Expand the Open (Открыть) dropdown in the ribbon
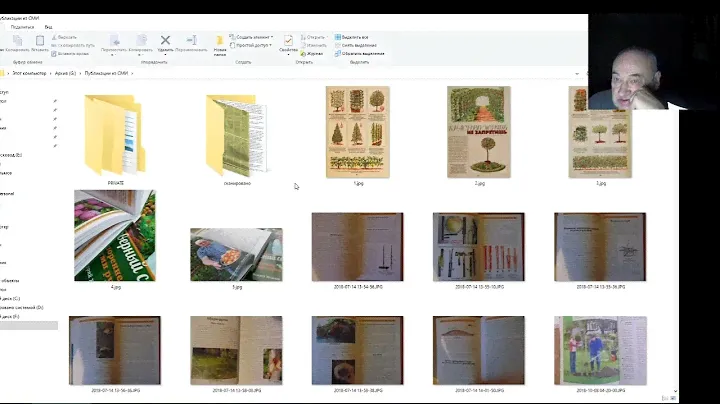This screenshot has width=720, height=404. pyautogui.click(x=315, y=37)
